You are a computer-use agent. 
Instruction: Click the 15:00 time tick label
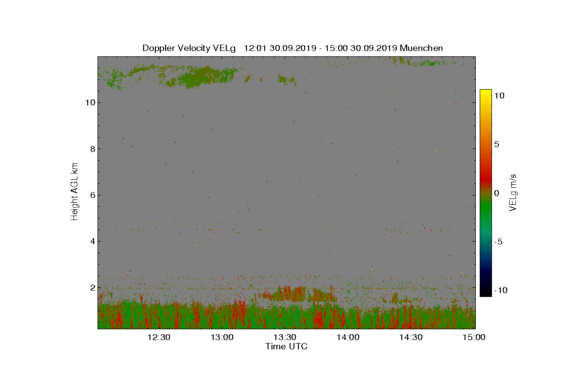pos(474,337)
